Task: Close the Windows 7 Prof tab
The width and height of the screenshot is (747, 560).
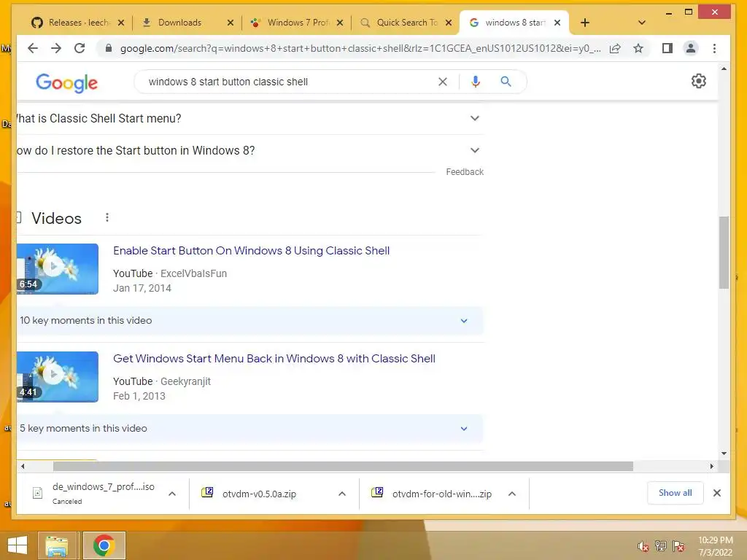Action: pos(340,23)
